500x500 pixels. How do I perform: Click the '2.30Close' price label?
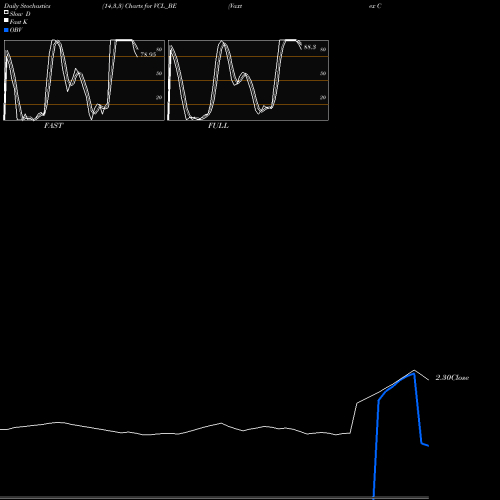pos(452,378)
